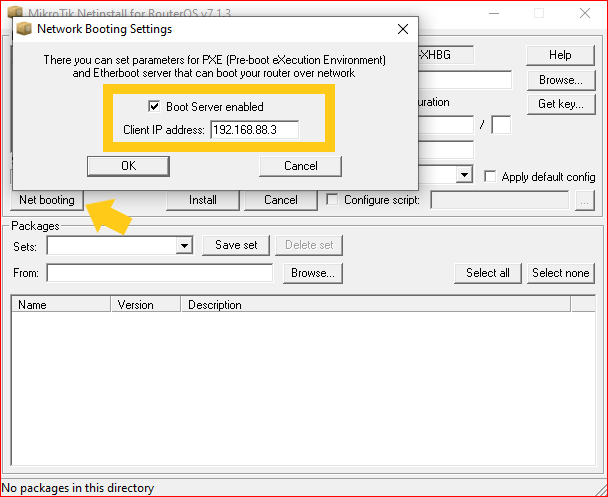
Task: Click Select all packages
Action: (x=488, y=273)
